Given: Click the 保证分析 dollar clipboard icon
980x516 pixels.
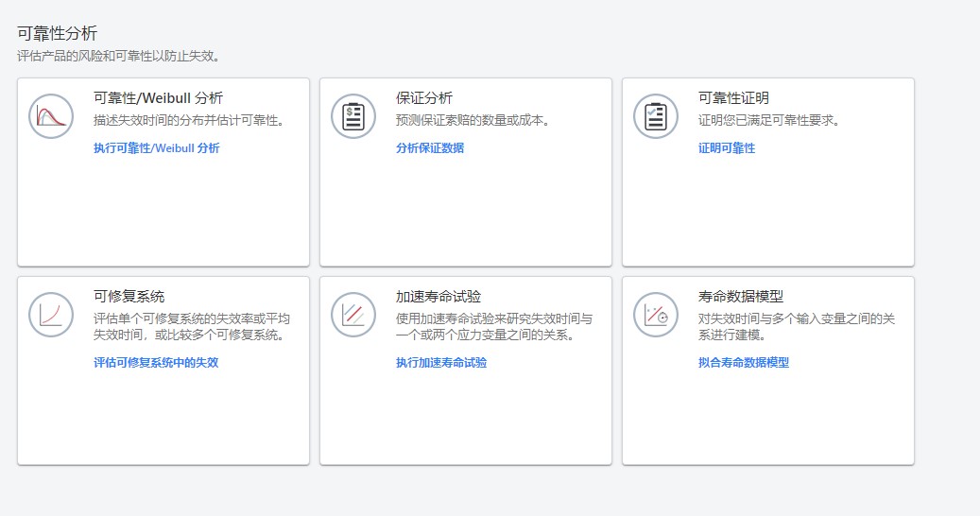Looking at the screenshot, I should pyautogui.click(x=353, y=116).
